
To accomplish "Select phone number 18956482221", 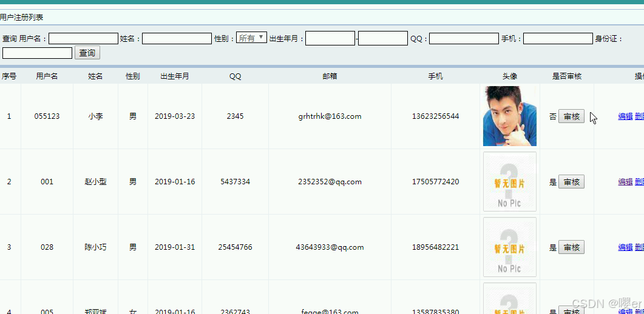I will [x=435, y=247].
